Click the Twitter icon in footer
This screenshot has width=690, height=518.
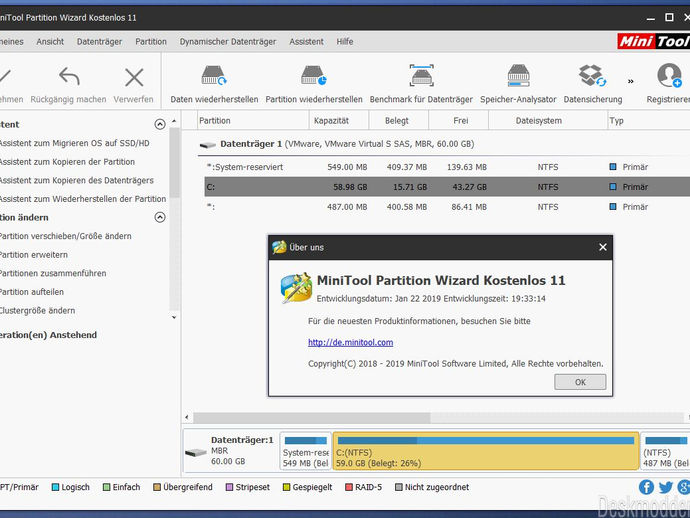pyautogui.click(x=665, y=487)
